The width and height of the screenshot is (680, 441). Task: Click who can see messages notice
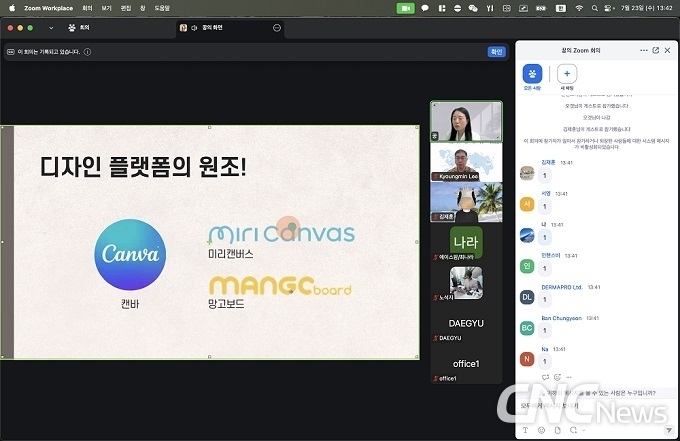598,393
